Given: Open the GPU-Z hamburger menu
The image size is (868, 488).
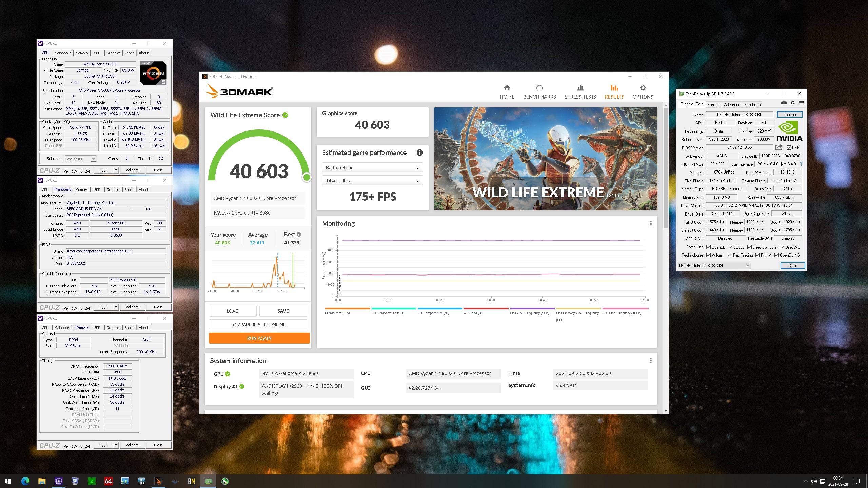Looking at the screenshot, I should click(x=801, y=103).
